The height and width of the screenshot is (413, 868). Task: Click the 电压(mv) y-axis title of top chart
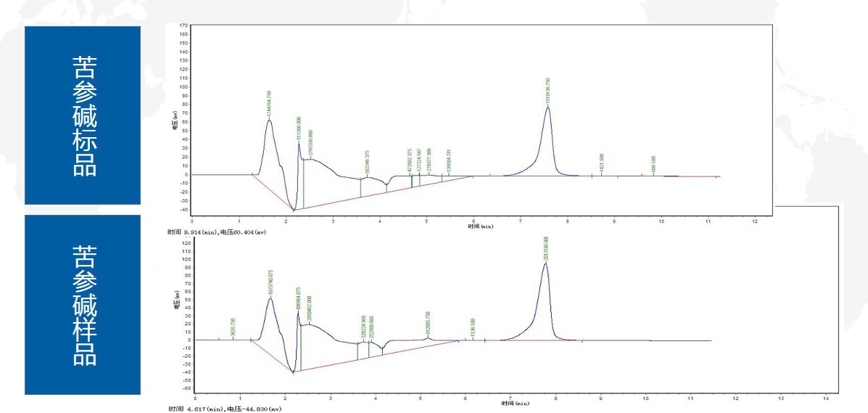pyautogui.click(x=173, y=120)
